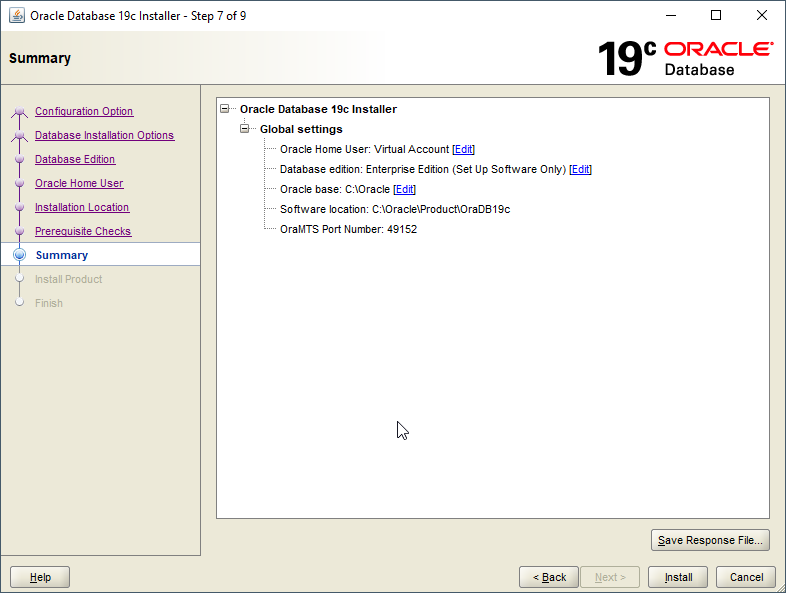Click the Oracle 19c Database logo
The height and width of the screenshot is (593, 786).
(685, 58)
